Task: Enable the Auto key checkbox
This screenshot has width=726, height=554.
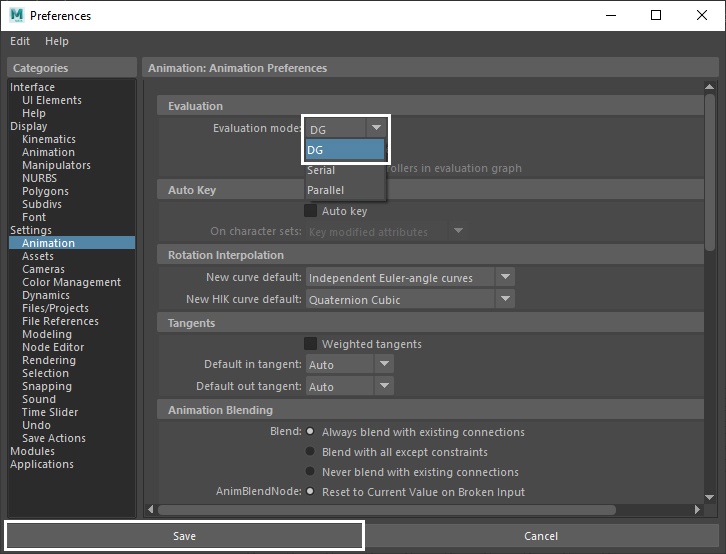Action: (x=310, y=211)
